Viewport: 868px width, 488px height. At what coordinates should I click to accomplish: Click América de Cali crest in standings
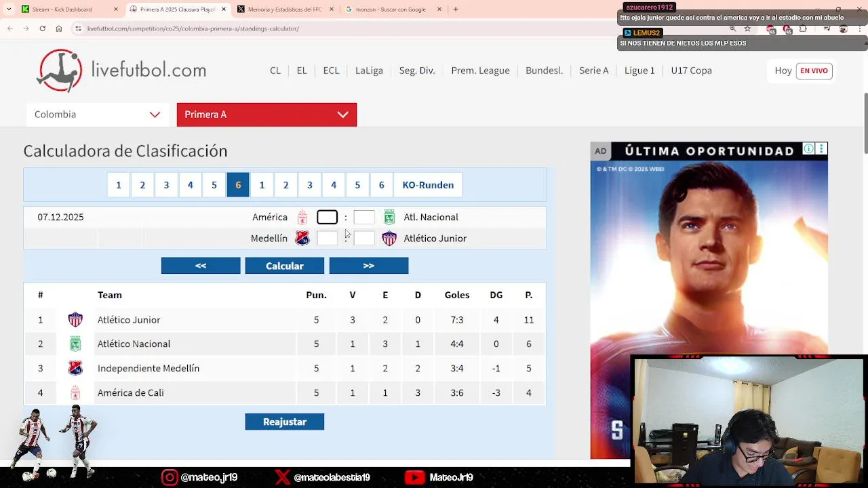tap(75, 393)
